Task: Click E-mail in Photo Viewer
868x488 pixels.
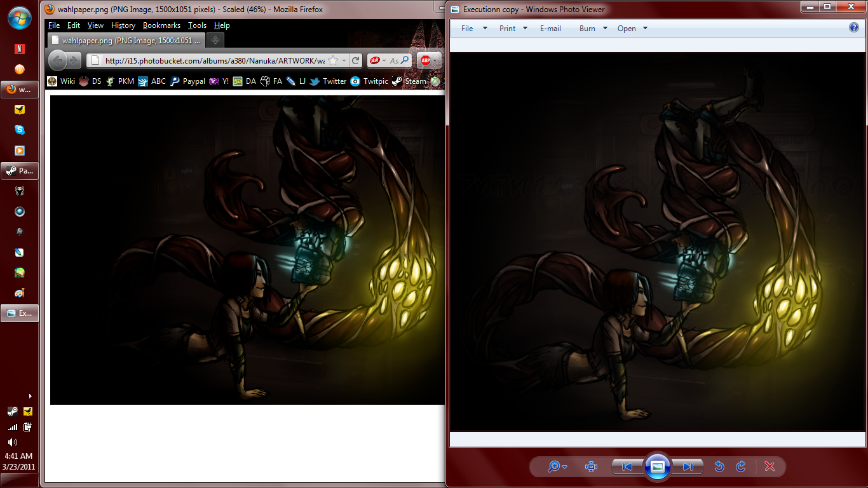Action: [x=550, y=29]
